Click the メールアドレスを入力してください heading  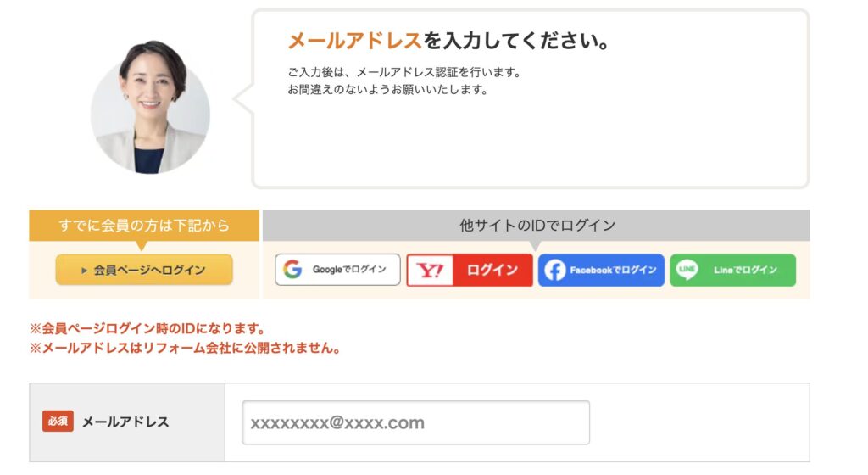pyautogui.click(x=448, y=41)
